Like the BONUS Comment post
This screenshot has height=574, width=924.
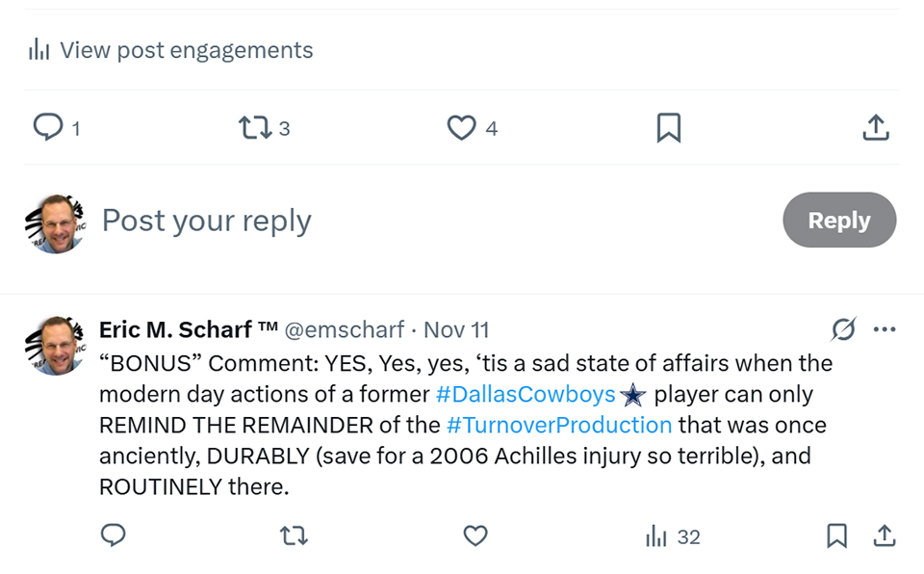click(475, 535)
